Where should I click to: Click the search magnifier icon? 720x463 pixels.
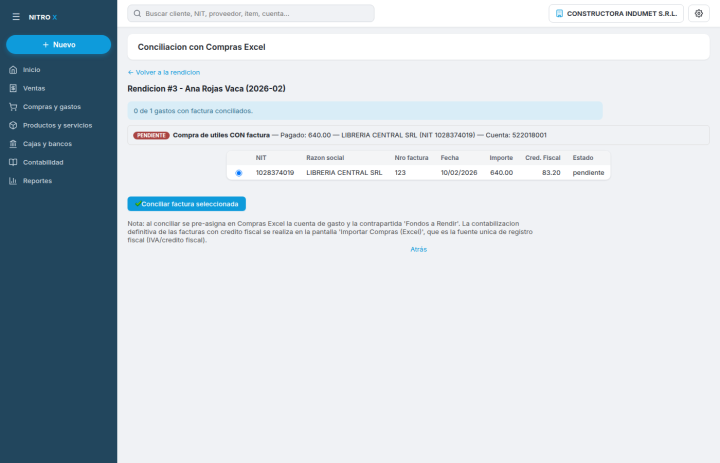point(137,13)
